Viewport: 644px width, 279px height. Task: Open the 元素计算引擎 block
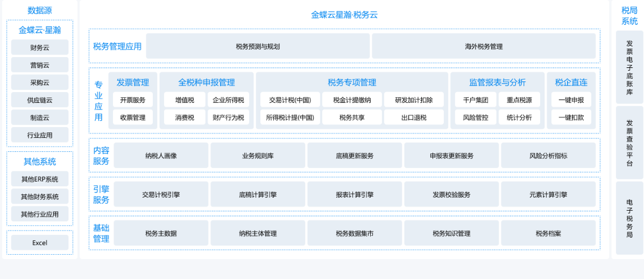pos(548,194)
